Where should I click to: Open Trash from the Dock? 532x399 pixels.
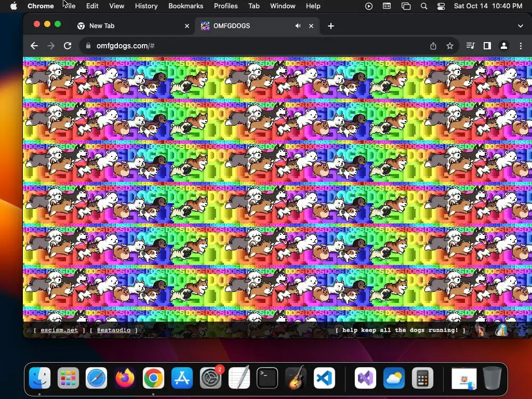pos(493,378)
